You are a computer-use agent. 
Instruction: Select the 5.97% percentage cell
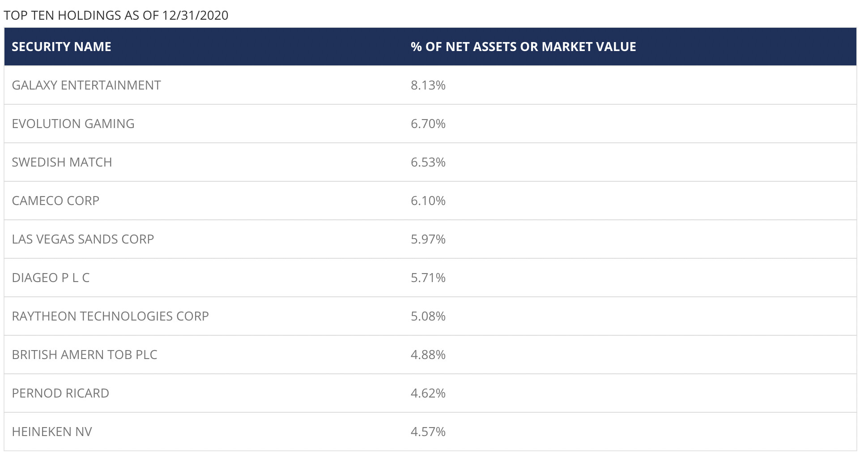point(428,240)
